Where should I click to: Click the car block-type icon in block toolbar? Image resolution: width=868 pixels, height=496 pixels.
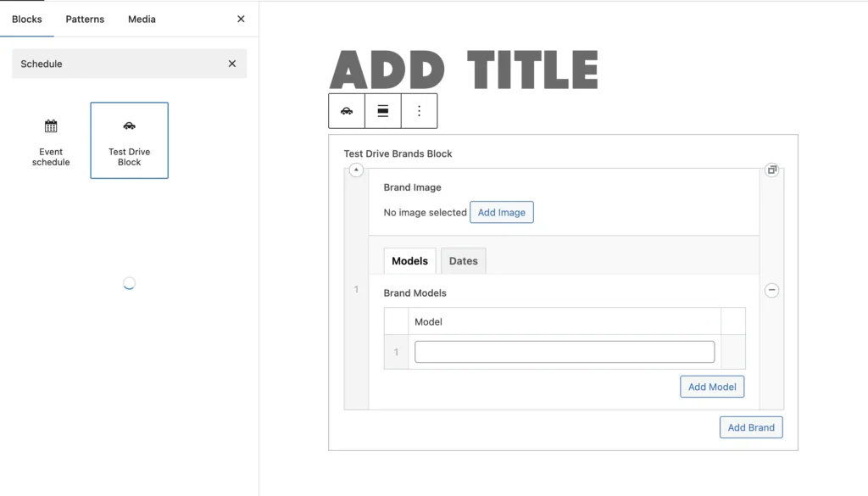(347, 111)
